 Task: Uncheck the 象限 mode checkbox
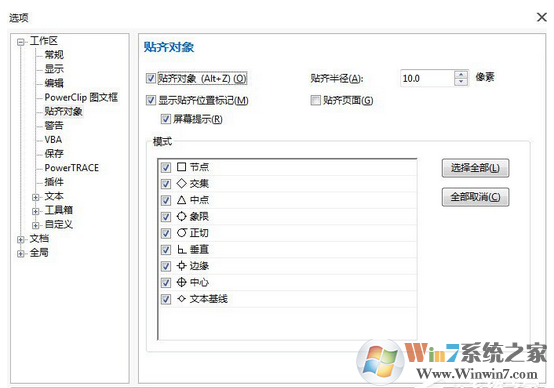165,217
